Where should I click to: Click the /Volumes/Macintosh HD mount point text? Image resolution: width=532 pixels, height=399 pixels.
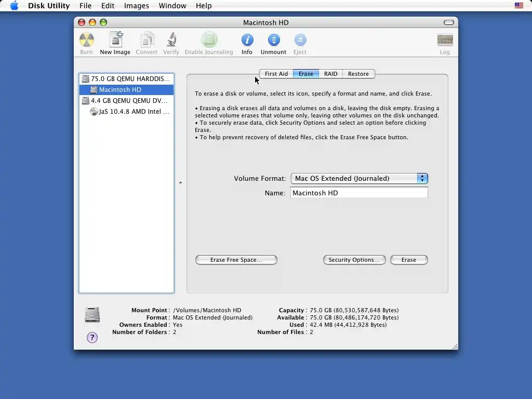point(207,310)
